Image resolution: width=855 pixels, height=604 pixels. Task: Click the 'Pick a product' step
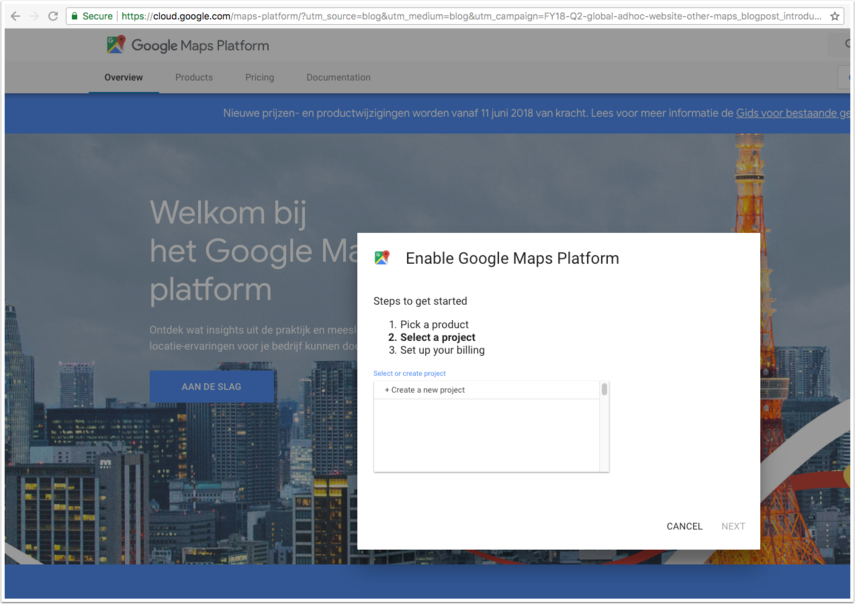tap(434, 324)
